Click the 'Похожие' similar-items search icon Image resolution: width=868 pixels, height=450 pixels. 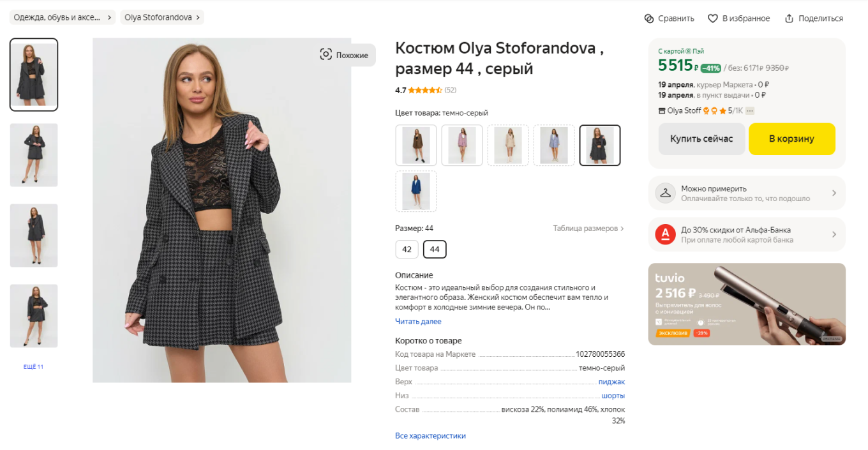point(326,55)
